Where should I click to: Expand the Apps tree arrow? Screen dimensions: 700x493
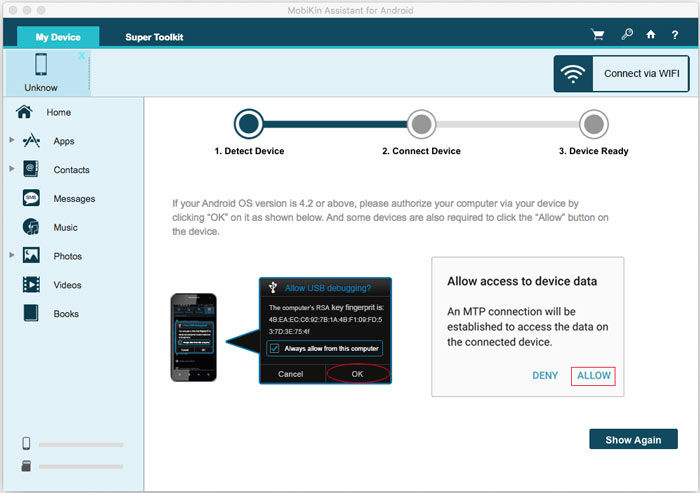pos(12,140)
